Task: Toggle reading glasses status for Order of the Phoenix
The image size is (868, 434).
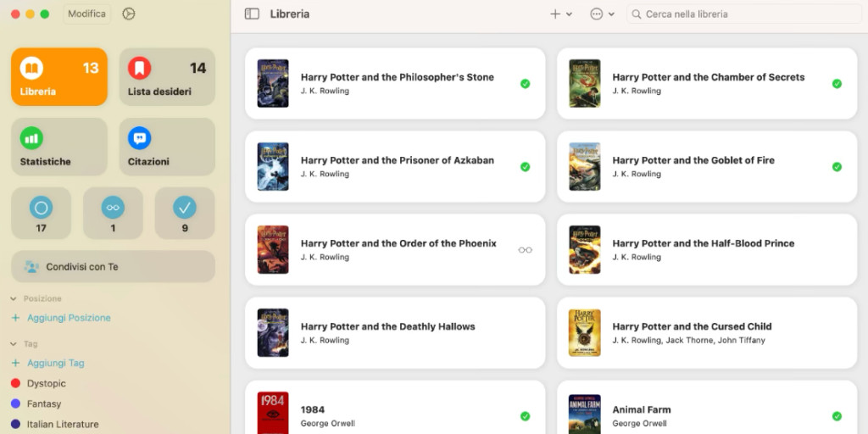Action: point(526,250)
